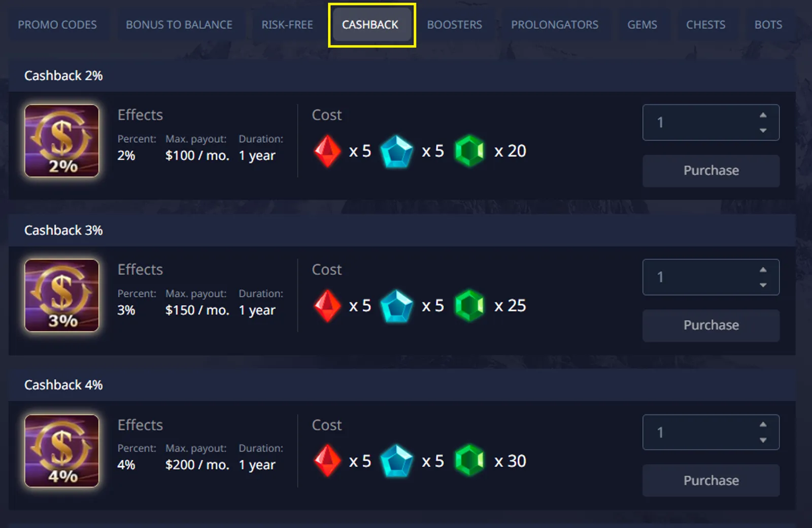812x528 pixels.
Task: Click the green gem in Cashback 2% cost
Action: [469, 151]
